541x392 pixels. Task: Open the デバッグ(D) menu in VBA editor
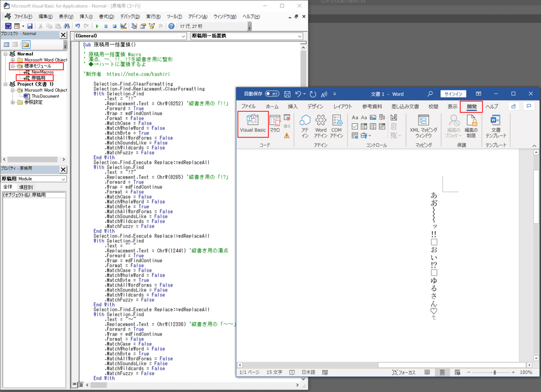click(129, 17)
